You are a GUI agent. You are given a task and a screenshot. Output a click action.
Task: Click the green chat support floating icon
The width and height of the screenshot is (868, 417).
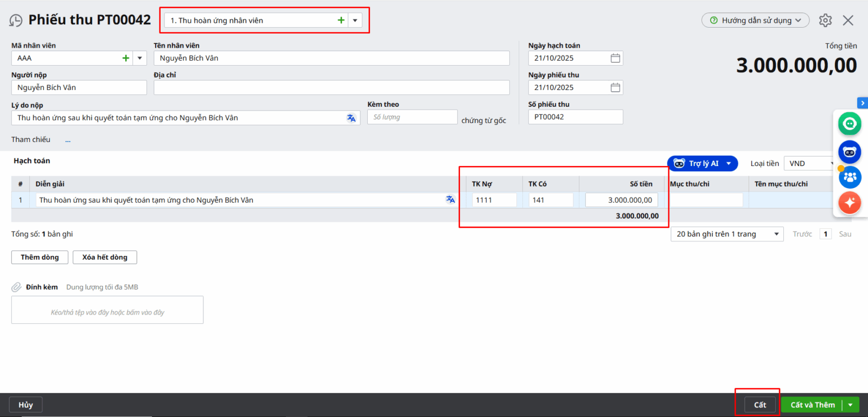850,124
